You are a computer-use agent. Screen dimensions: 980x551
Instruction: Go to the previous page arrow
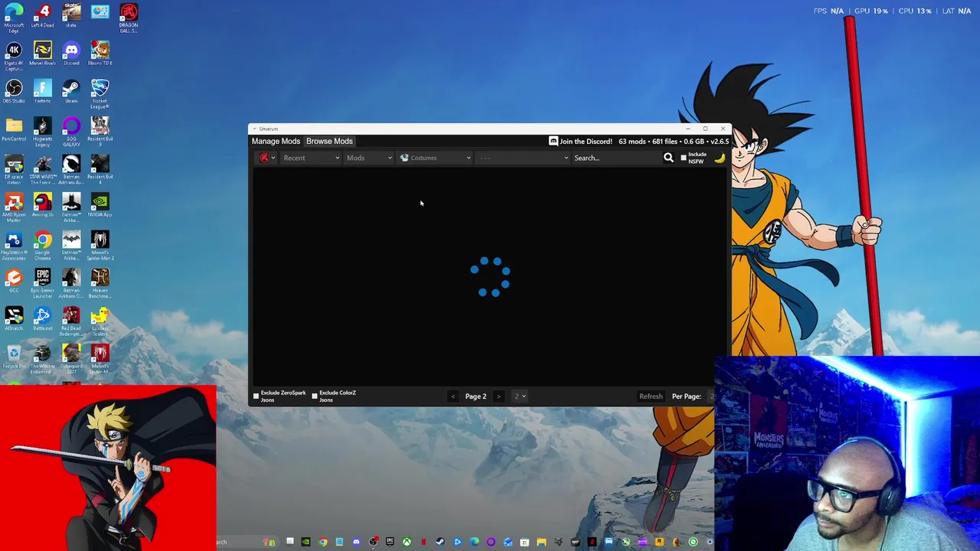pyautogui.click(x=453, y=396)
